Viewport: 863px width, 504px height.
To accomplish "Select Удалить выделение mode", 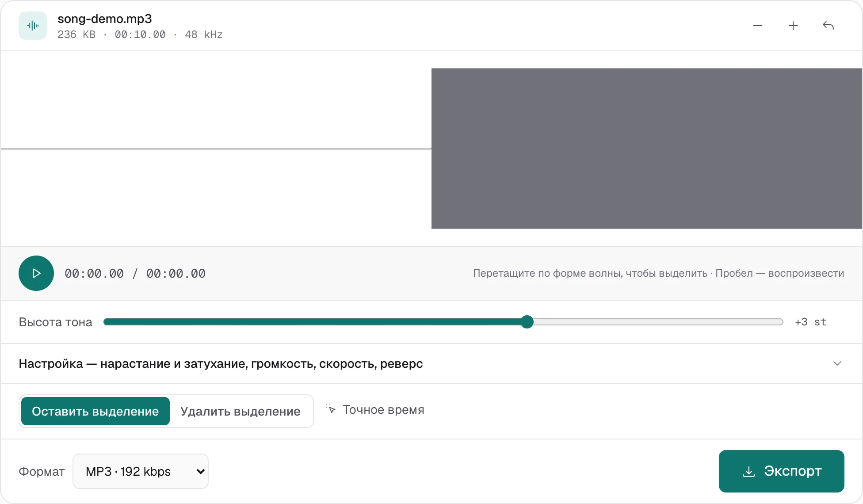I will [x=241, y=411].
